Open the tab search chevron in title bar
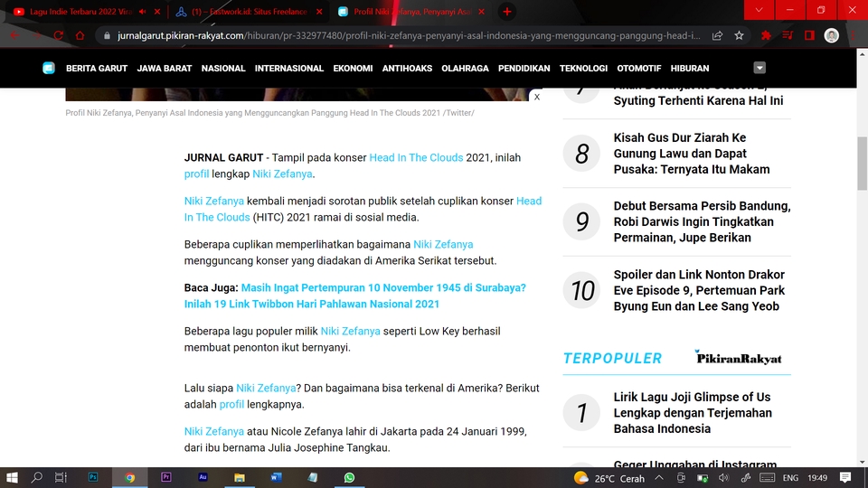Screen dimensions: 868x488 [x=759, y=10]
